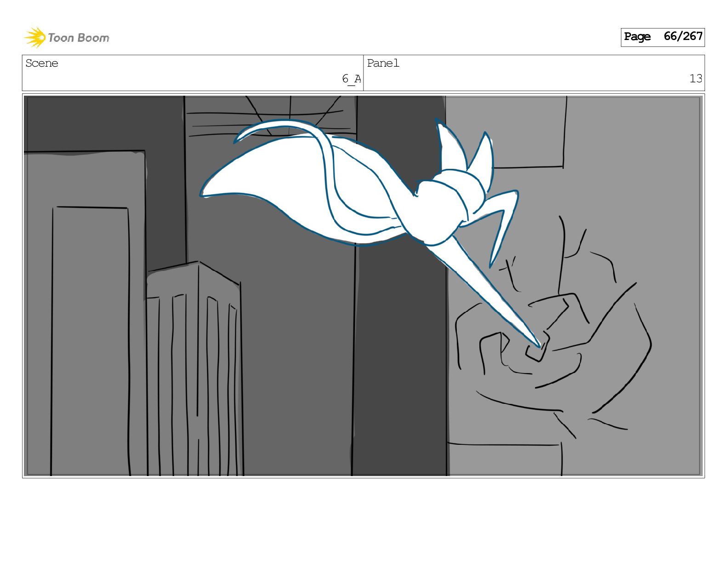
Task: Select the Panel label text
Action: (x=383, y=63)
